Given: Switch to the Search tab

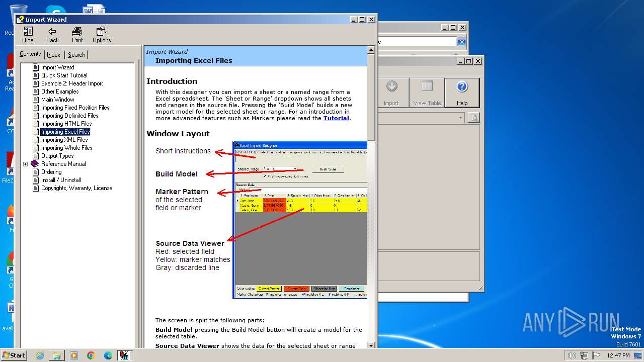Looking at the screenshot, I should (76, 55).
